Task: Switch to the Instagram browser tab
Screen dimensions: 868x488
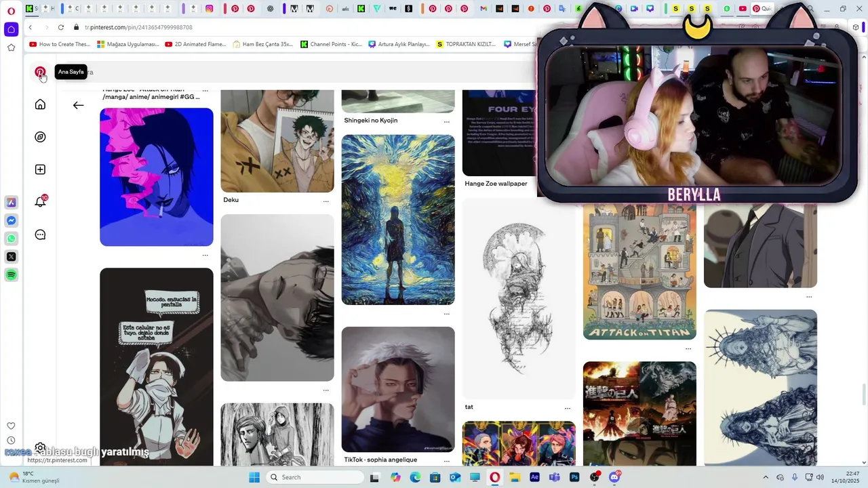Action: [210, 9]
